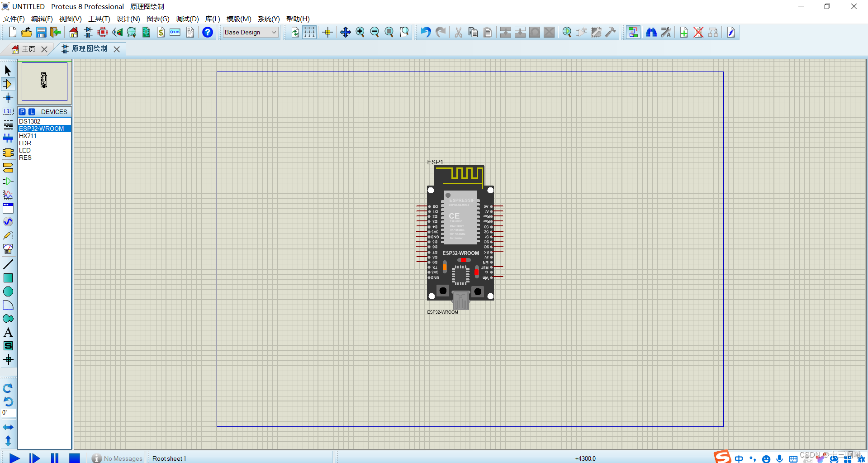The height and width of the screenshot is (463, 868).
Task: Stop the simulation
Action: tap(75, 458)
